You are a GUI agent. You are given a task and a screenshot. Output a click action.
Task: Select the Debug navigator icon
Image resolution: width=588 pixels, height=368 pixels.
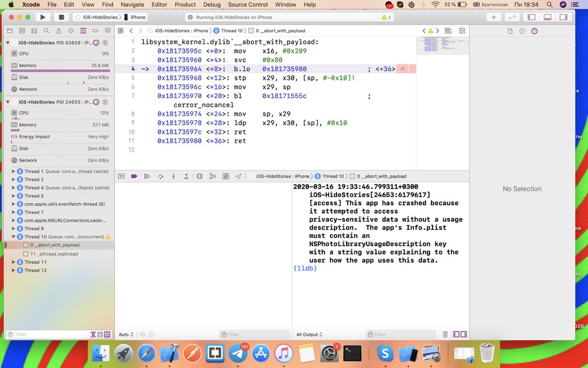83,31
